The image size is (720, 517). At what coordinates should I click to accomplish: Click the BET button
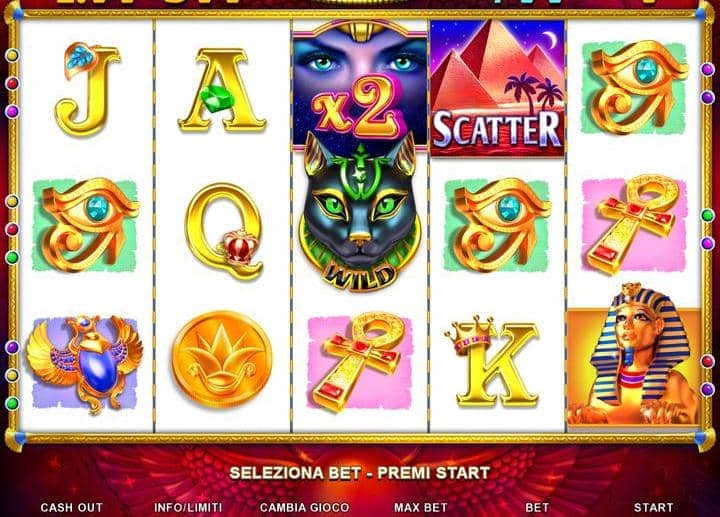pos(537,507)
